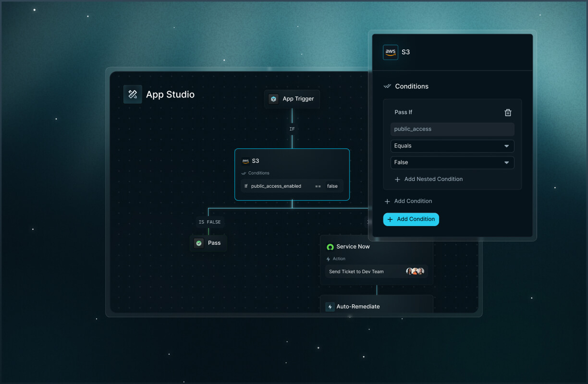Click the Conditions checkmark icon in the side panel
Screen dimensions: 588x384
[387, 86]
